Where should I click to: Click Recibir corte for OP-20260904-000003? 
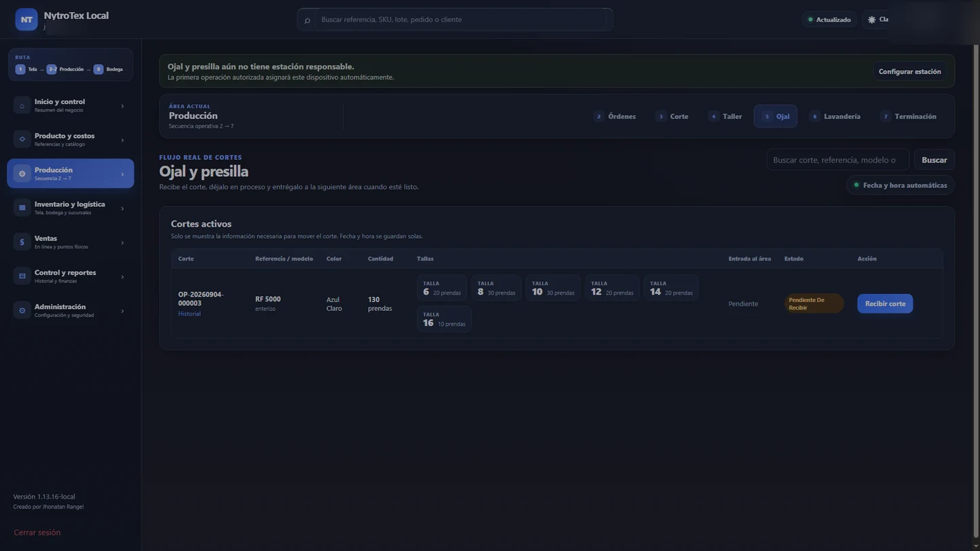pyautogui.click(x=885, y=303)
